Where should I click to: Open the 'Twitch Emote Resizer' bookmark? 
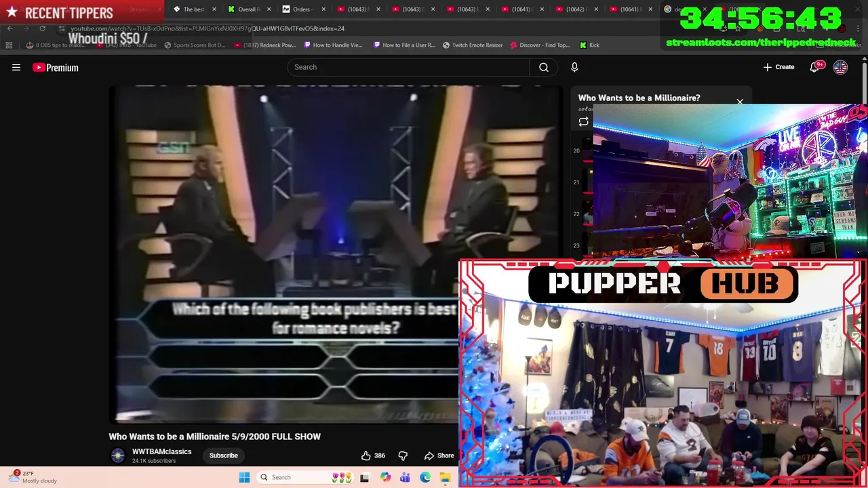point(473,45)
